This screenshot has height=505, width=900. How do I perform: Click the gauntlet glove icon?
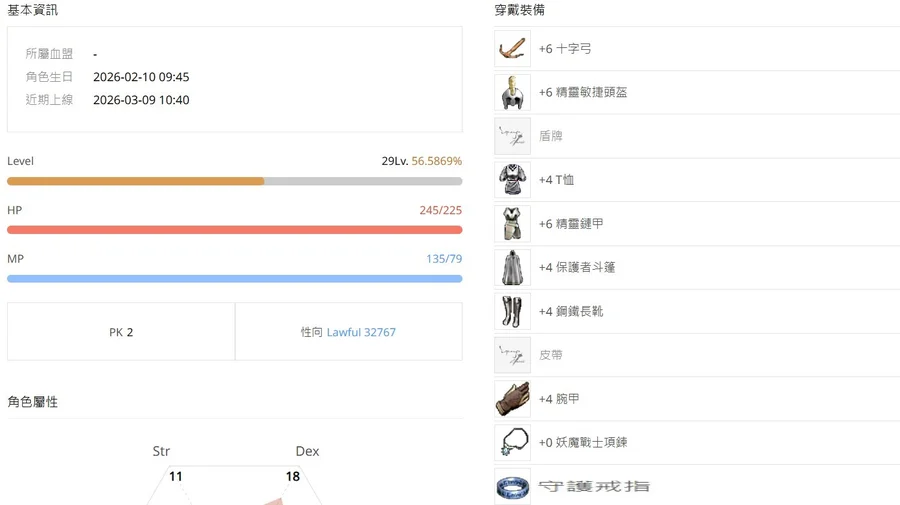point(512,399)
